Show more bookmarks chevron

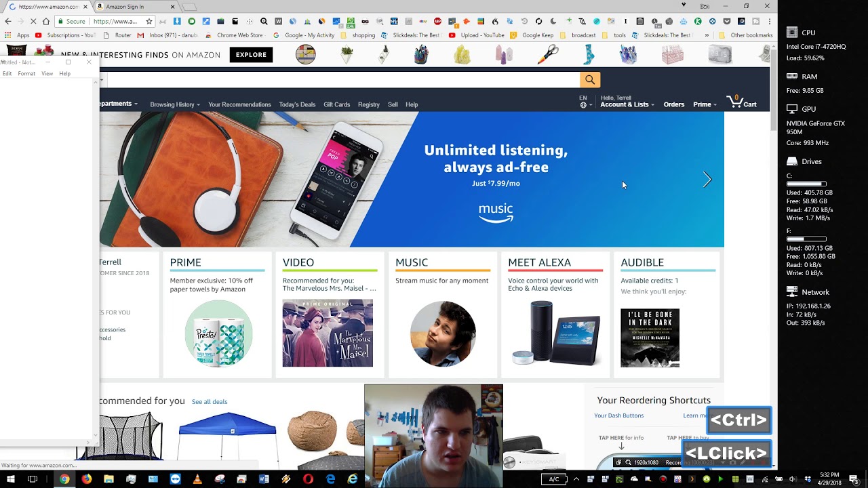[x=707, y=35]
